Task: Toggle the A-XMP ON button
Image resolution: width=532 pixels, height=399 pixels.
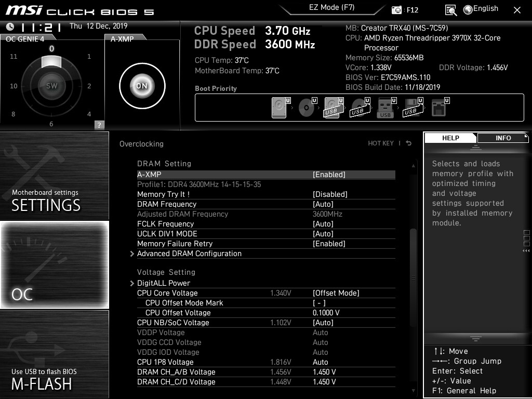Action: tap(142, 86)
